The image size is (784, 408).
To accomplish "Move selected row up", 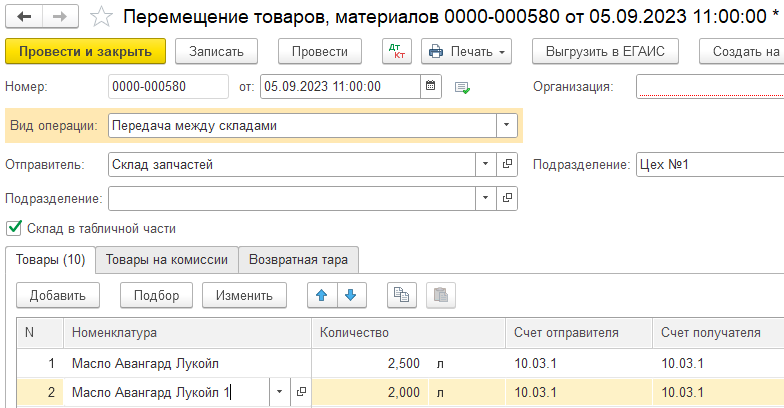I will tap(321, 294).
